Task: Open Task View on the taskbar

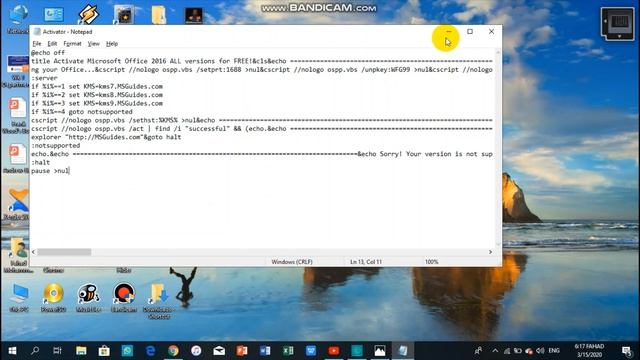Action: click(58, 351)
